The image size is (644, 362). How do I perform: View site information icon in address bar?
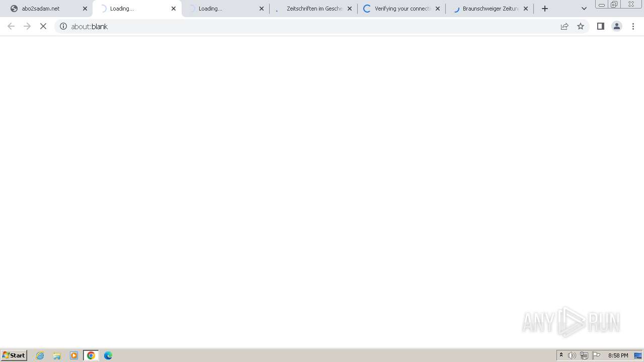pyautogui.click(x=63, y=26)
